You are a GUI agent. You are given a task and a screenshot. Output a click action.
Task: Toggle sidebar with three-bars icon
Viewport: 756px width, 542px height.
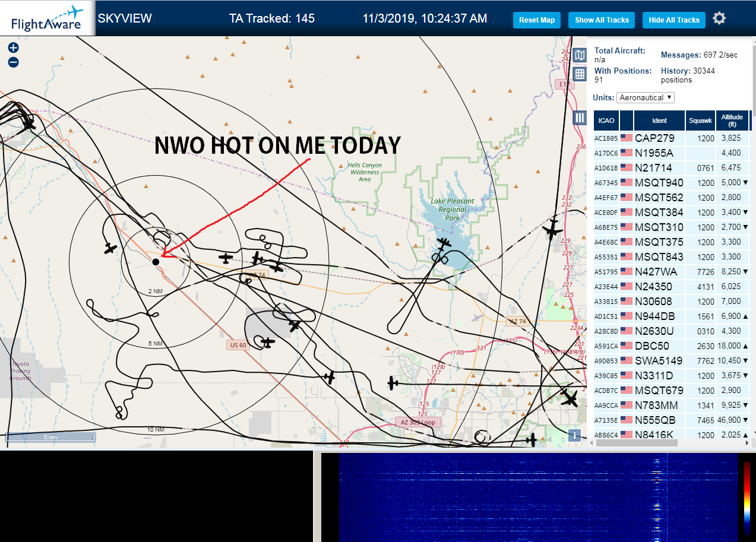(580, 118)
